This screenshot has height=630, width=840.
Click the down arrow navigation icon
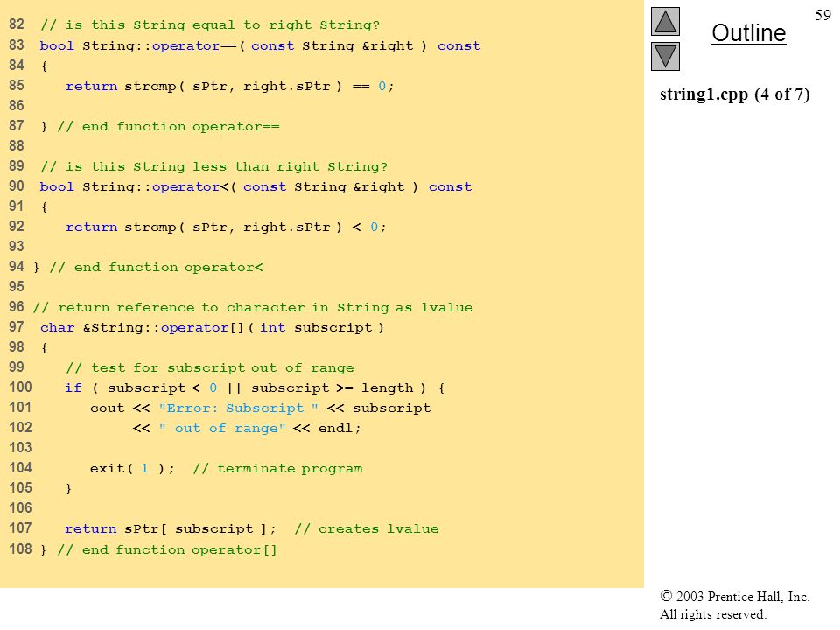(x=665, y=56)
